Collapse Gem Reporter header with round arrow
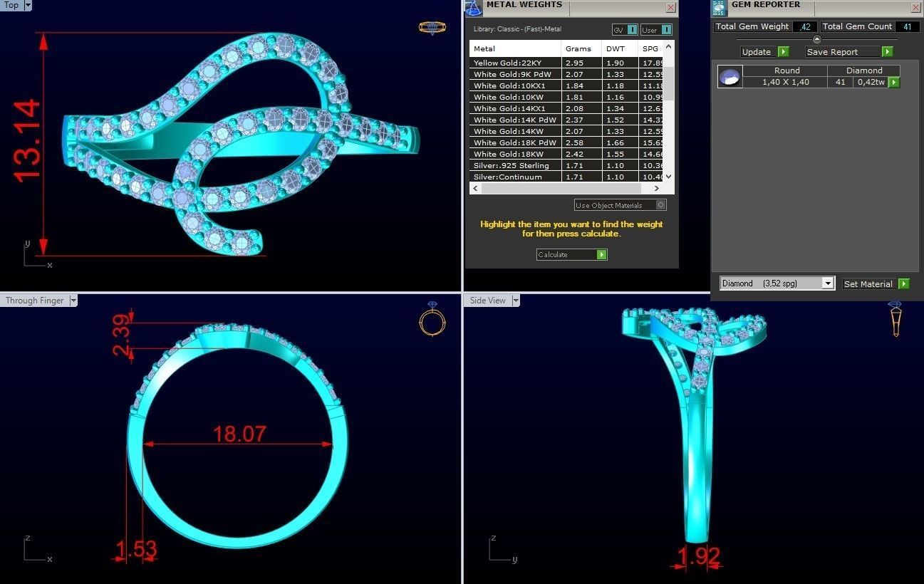924x584 pixels. 816,39
